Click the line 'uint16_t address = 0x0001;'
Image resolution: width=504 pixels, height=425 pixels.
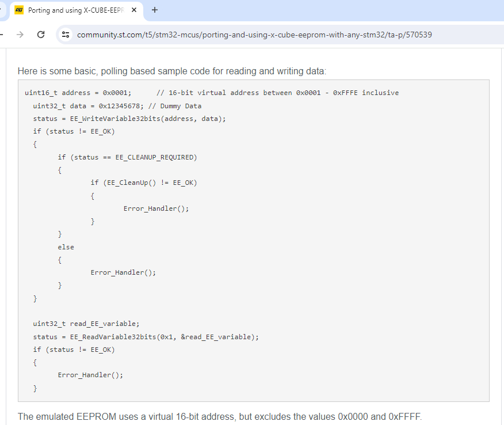[78, 93]
